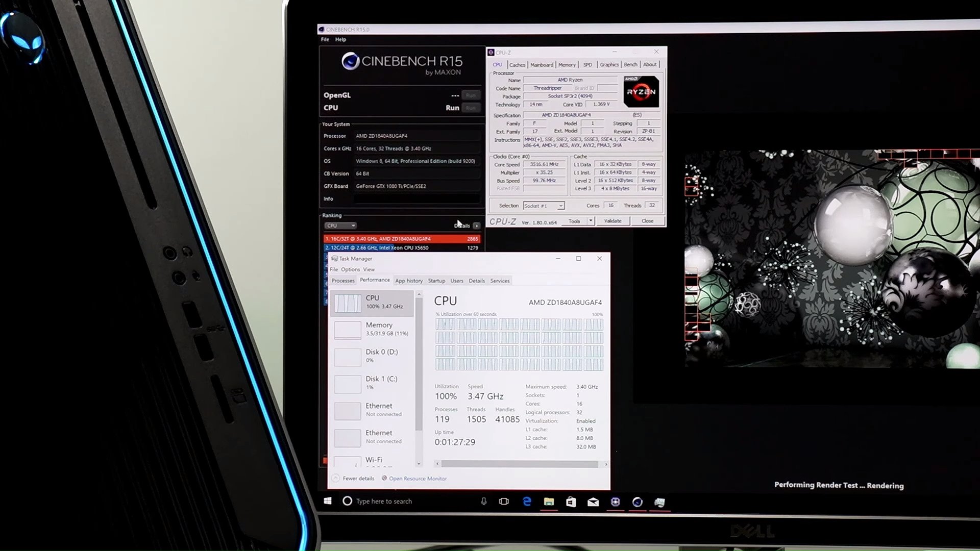The width and height of the screenshot is (980, 551).
Task: Click horizontal scrollbar right arrow
Action: click(605, 464)
